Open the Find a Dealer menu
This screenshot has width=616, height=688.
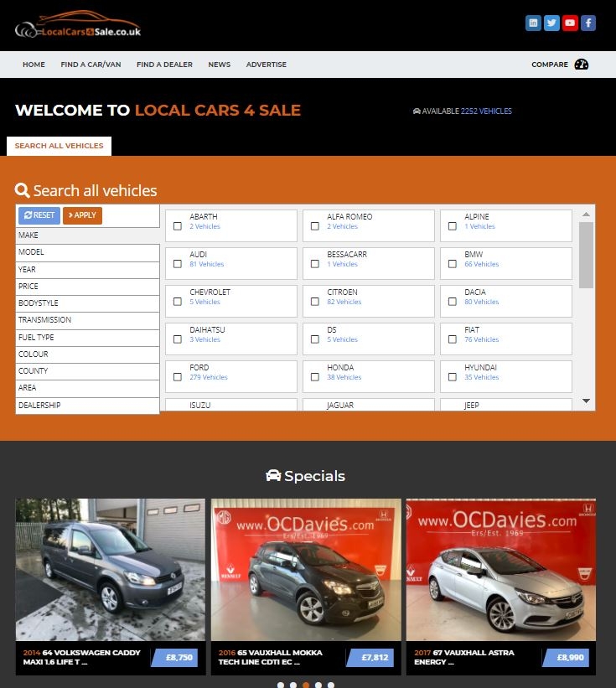click(x=164, y=65)
